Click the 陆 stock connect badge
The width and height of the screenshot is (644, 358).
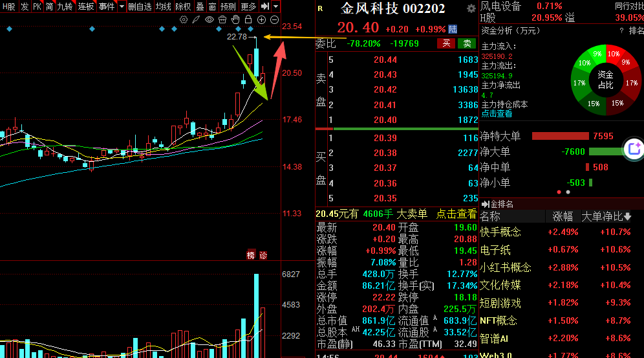(453, 29)
